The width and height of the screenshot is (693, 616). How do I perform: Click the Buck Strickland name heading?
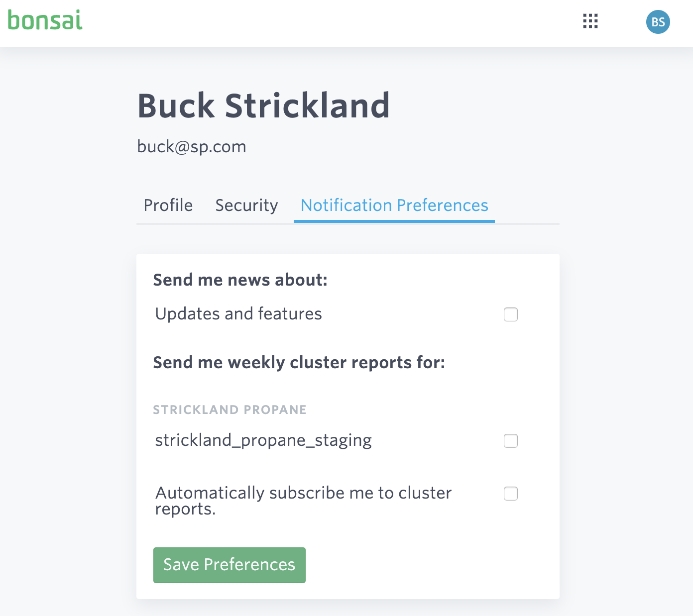[263, 105]
